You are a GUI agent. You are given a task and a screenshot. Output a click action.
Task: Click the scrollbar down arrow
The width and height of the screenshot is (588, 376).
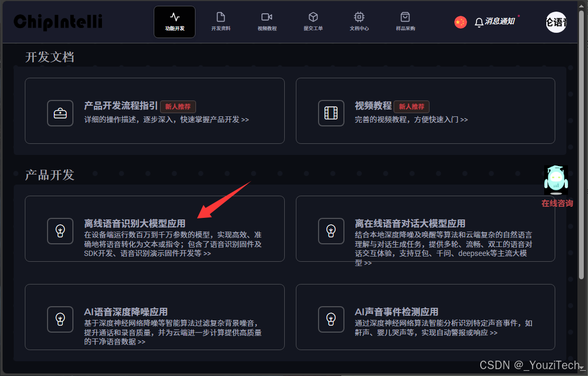[581, 369]
